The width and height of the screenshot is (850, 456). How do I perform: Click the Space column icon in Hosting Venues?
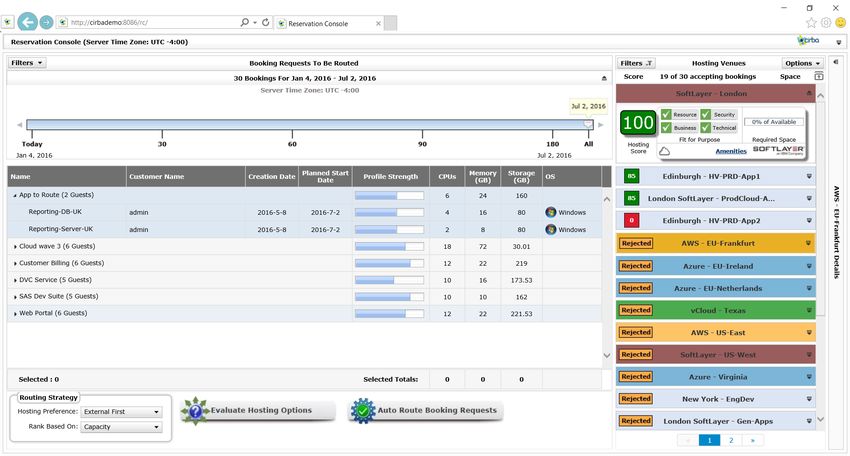point(819,76)
